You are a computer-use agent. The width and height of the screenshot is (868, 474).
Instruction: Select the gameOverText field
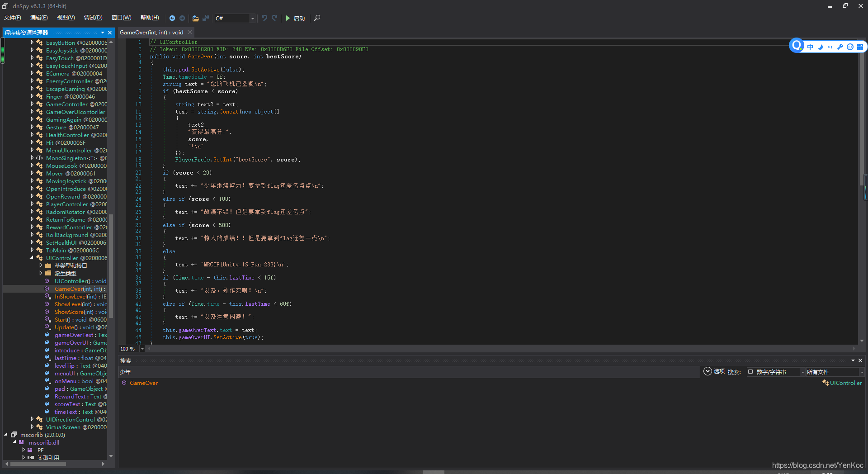pos(81,335)
